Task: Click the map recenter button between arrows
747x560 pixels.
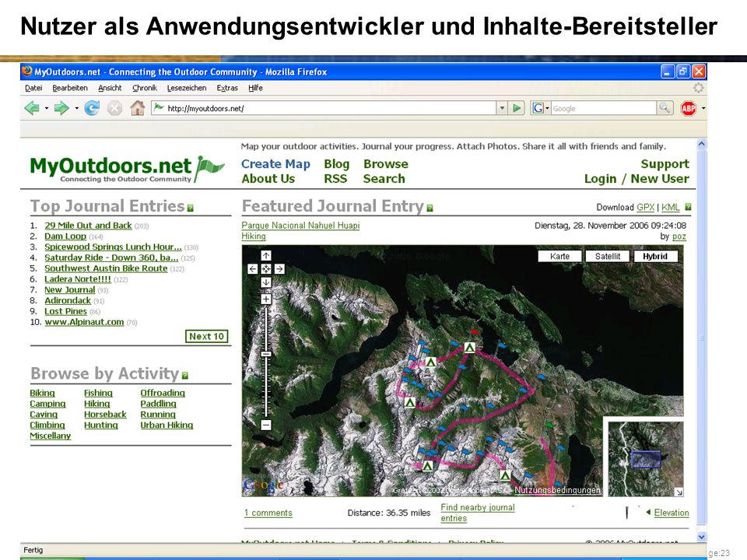Action: (266, 269)
